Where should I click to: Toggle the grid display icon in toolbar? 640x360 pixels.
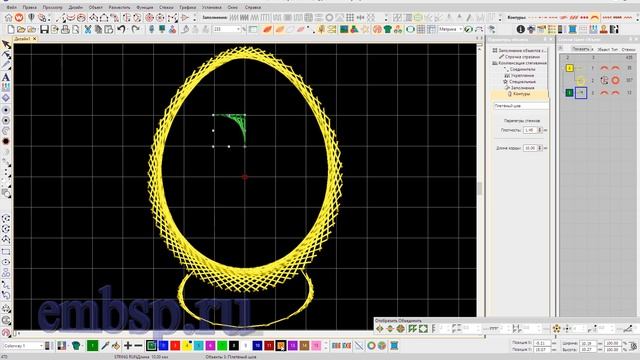pos(420,29)
